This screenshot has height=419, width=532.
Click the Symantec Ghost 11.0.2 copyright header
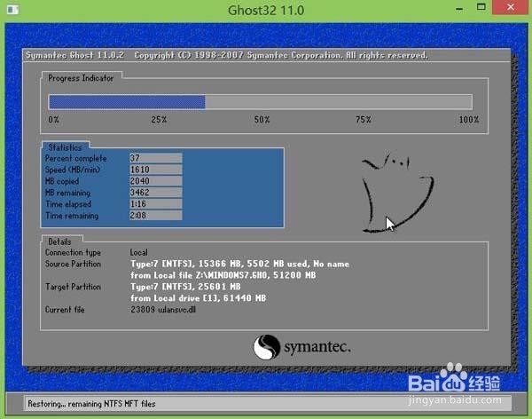pos(227,55)
